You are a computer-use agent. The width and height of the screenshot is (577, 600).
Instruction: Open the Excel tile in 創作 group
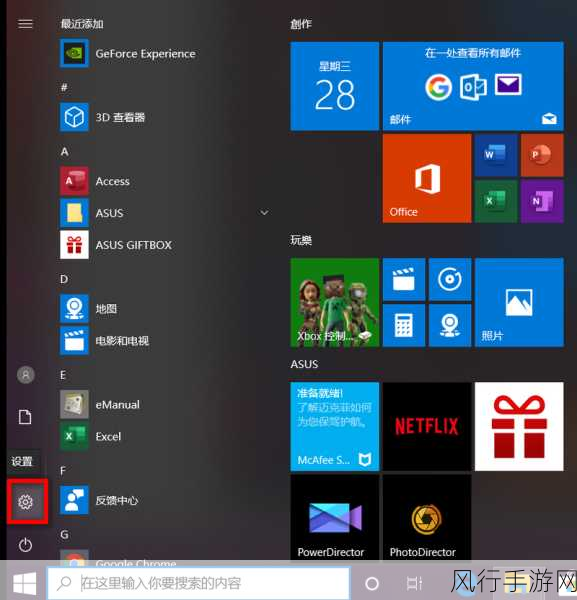coord(496,201)
